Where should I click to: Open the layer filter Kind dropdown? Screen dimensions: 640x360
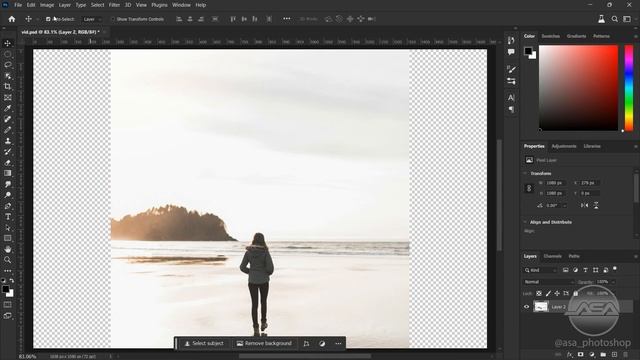click(x=541, y=270)
